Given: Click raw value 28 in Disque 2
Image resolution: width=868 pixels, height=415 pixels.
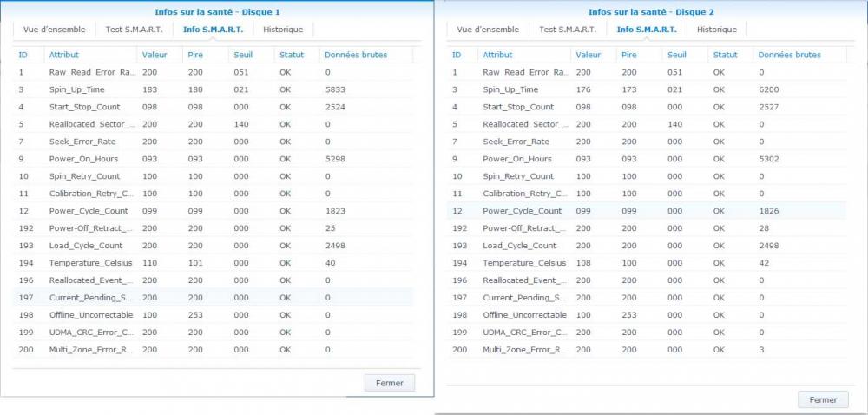Looking at the screenshot, I should 764,228.
